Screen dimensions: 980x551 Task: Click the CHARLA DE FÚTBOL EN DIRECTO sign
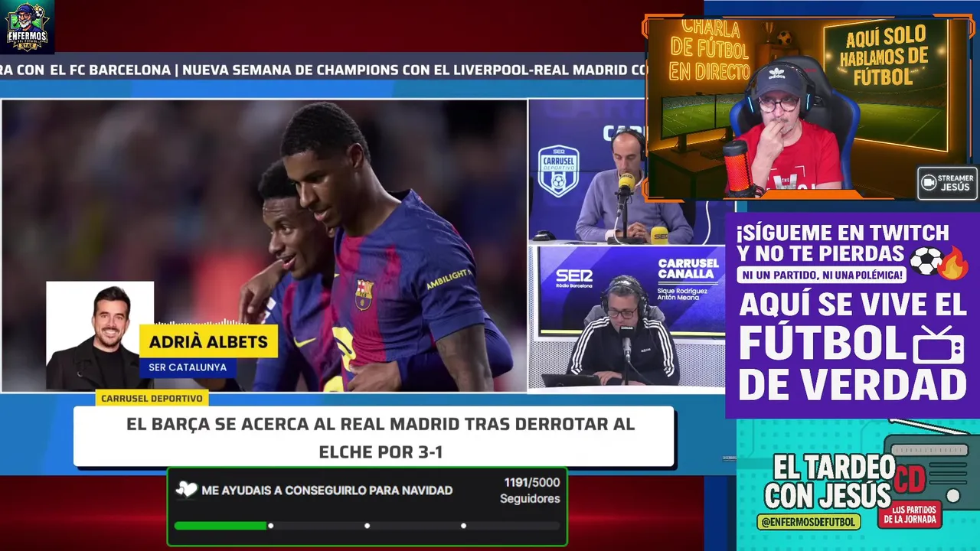[710, 51]
